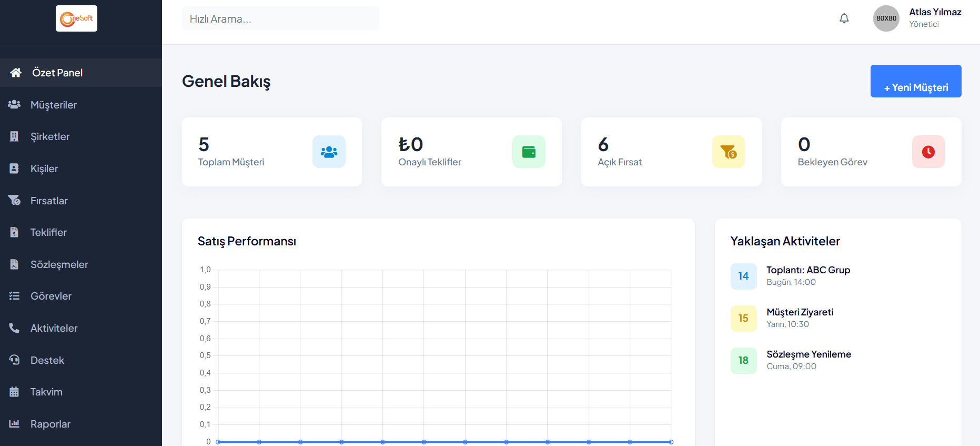The height and width of the screenshot is (446, 980).
Task: Go to Şirketler in the sidebar
Action: [x=50, y=137]
